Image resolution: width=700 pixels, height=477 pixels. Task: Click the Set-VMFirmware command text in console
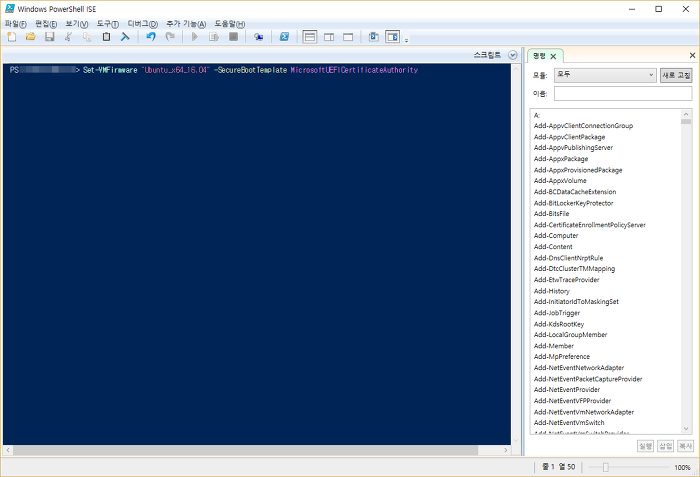(110, 70)
